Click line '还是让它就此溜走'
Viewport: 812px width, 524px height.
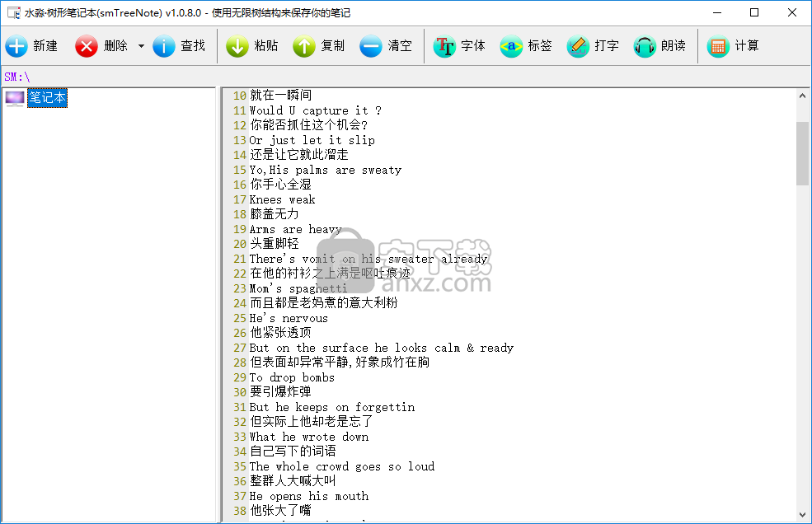(298, 154)
